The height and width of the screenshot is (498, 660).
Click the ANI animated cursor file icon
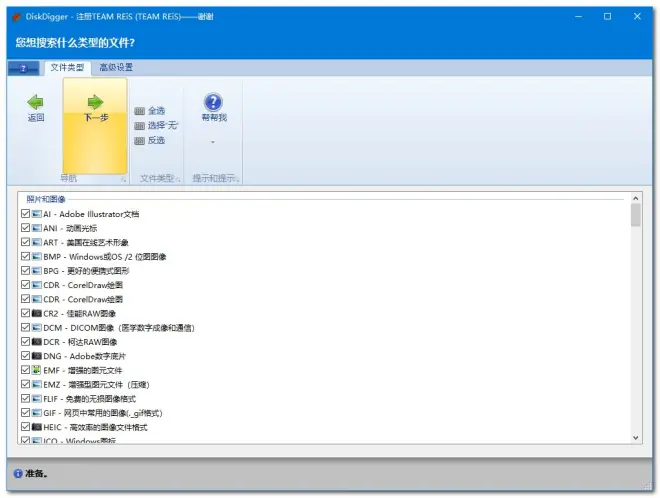point(37,228)
